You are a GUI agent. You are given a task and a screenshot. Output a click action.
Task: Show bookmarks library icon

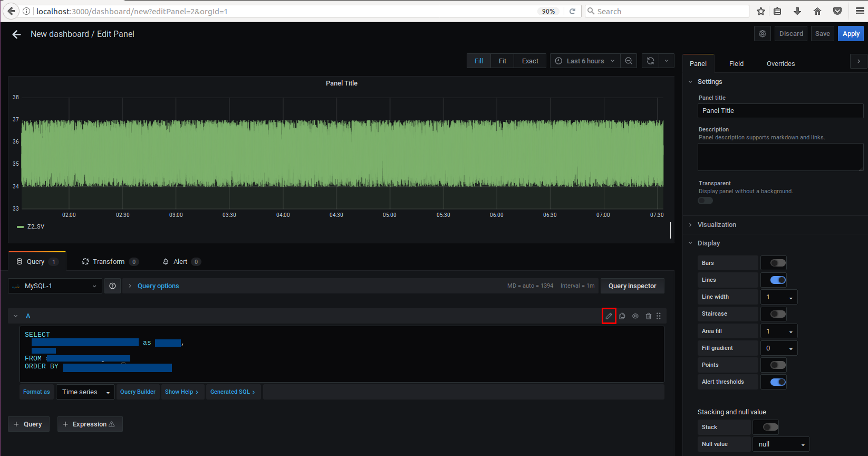pyautogui.click(x=777, y=12)
